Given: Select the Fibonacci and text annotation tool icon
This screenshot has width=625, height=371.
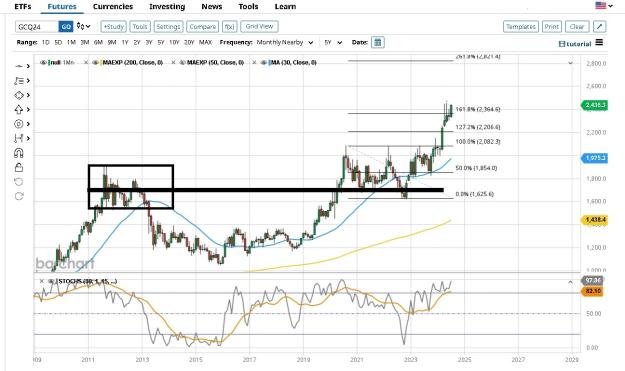Looking at the screenshot, I should 19,81.
